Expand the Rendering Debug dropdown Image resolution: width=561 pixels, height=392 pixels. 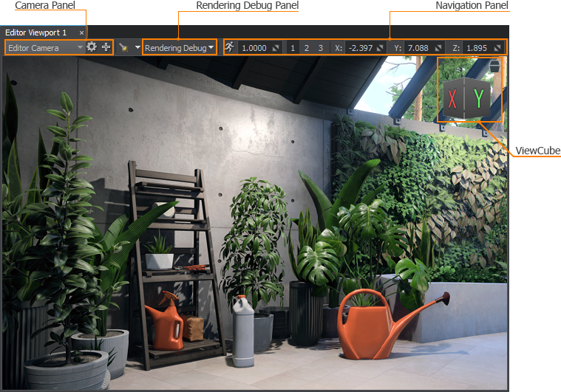pyautogui.click(x=180, y=48)
